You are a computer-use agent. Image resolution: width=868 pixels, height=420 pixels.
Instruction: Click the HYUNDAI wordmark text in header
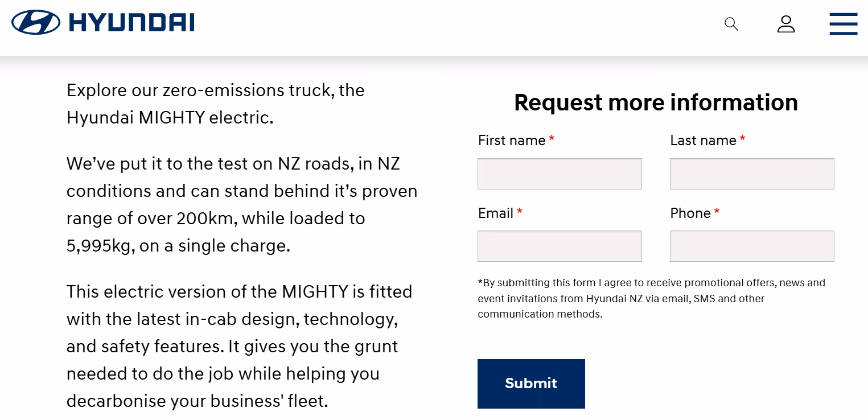132,23
